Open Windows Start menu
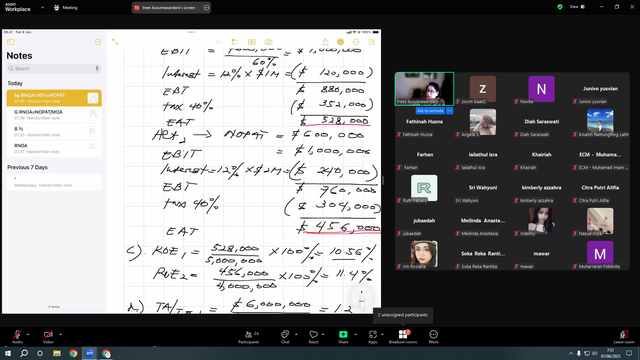 pyautogui.click(x=8, y=353)
